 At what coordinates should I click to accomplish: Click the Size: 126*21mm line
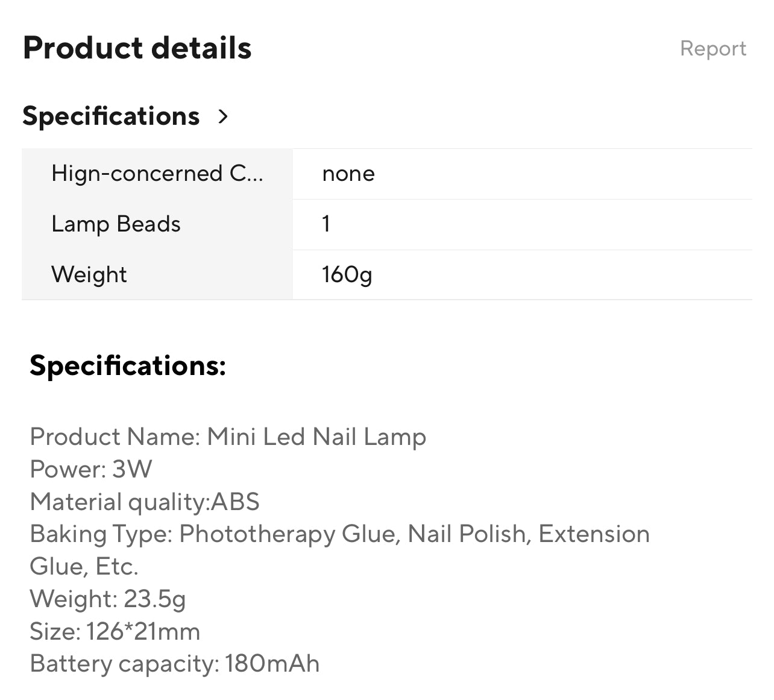click(115, 631)
